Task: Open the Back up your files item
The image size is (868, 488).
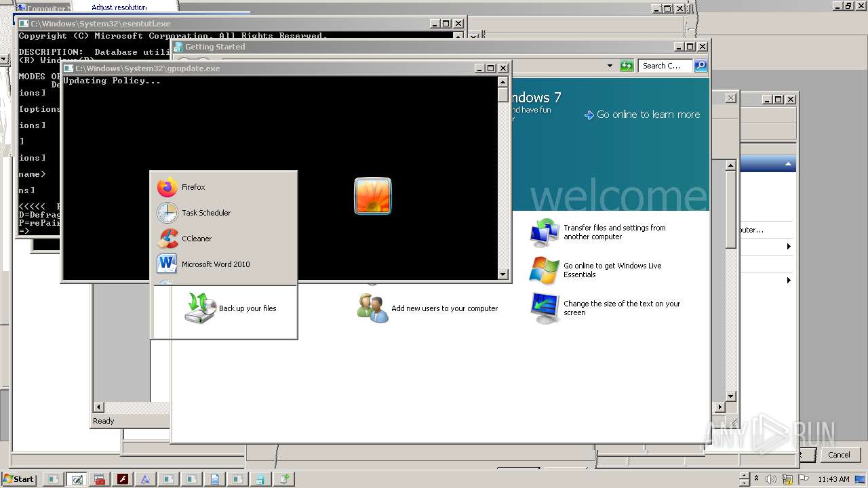Action: tap(231, 308)
